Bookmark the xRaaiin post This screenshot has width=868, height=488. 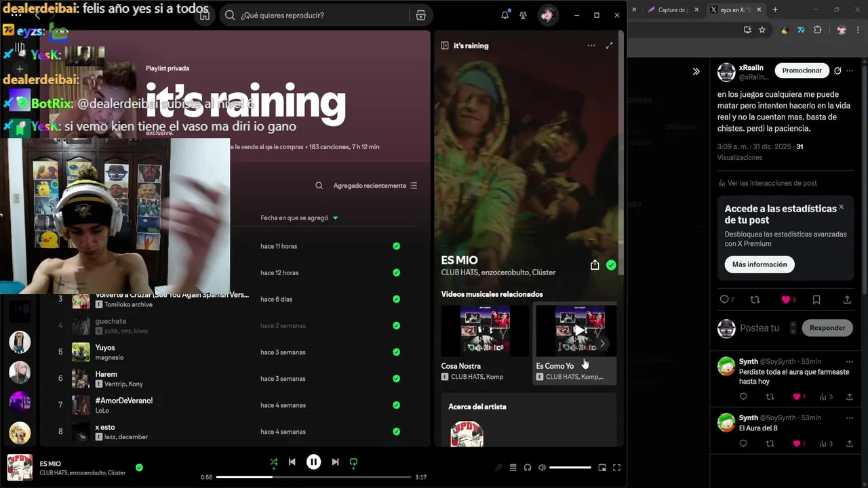click(816, 300)
